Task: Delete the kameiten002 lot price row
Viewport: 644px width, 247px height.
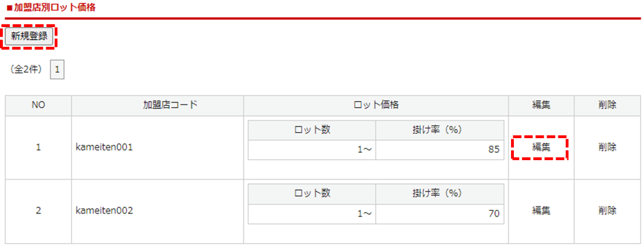Action: pos(607,211)
